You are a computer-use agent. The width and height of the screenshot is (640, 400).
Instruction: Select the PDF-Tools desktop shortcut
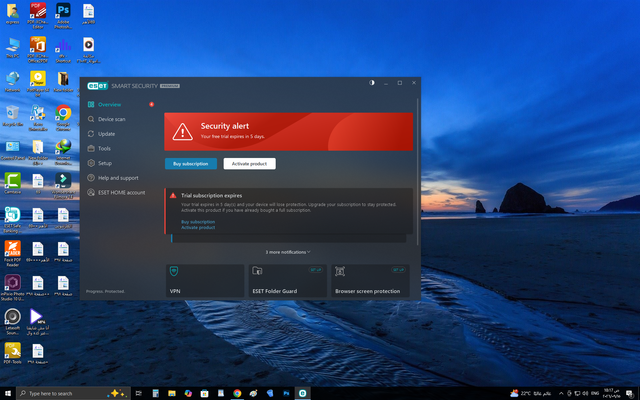pos(13,353)
